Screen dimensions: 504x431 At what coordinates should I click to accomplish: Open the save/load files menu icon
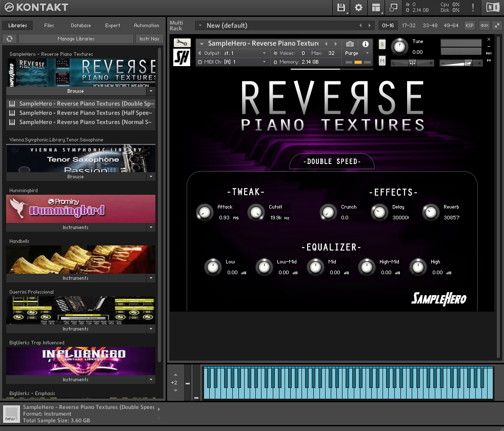pos(341,7)
